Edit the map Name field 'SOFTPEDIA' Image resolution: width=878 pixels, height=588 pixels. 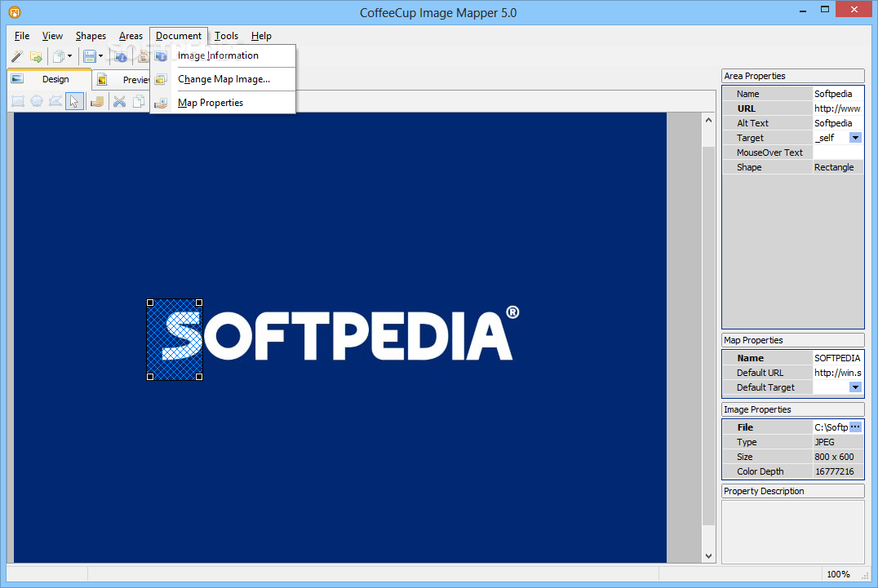[838, 358]
